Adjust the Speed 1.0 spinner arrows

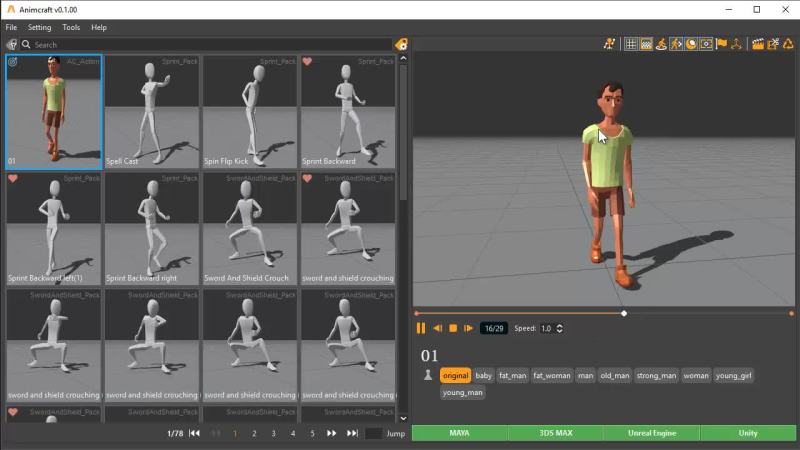click(560, 329)
